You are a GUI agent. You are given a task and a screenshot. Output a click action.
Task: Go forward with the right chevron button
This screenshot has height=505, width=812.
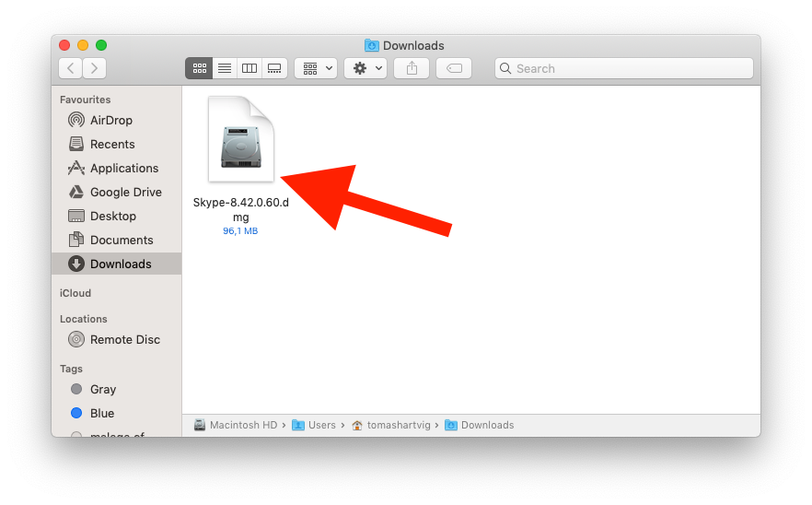click(x=94, y=68)
